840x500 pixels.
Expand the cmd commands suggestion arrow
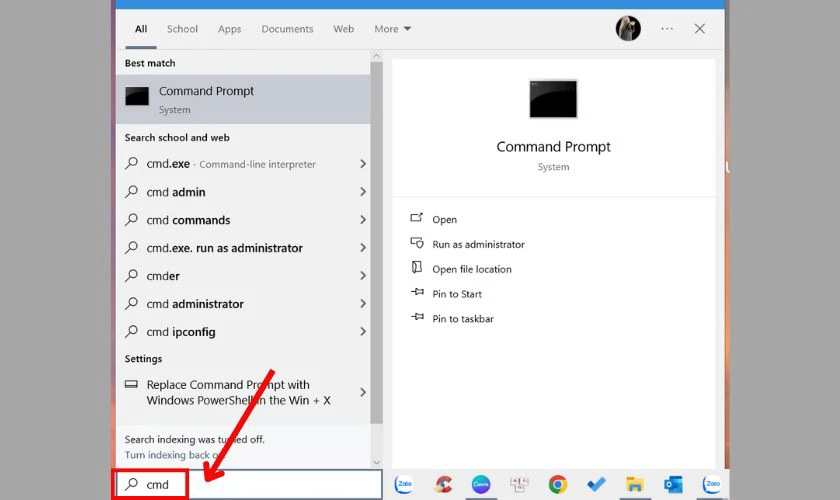click(363, 219)
